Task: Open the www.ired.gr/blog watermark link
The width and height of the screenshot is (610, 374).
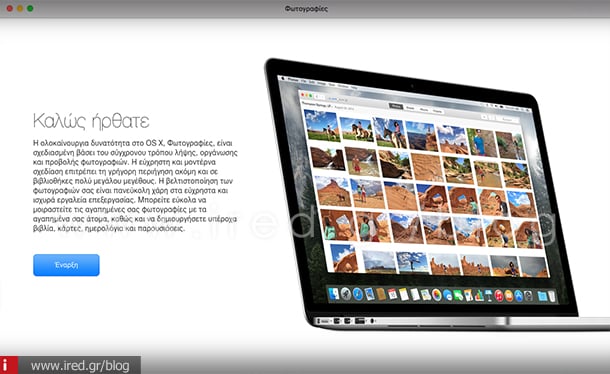Action: coord(80,366)
